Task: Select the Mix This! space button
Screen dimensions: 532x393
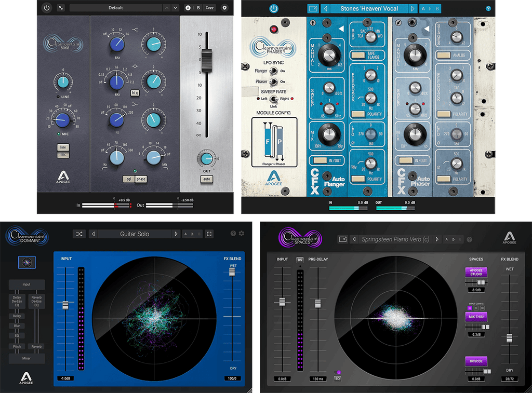Action: 476,317
